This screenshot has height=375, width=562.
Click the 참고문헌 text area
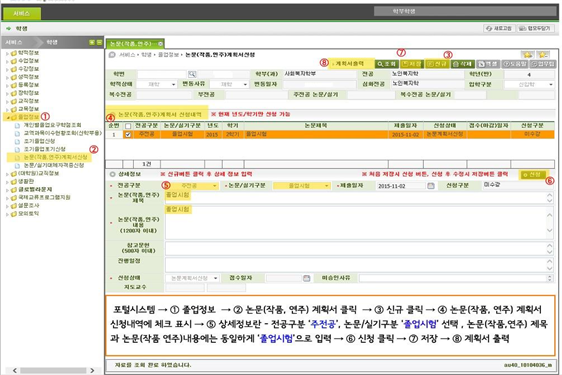click(x=359, y=248)
